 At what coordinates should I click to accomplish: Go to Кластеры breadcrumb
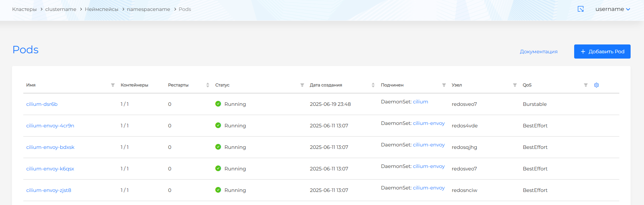24,9
